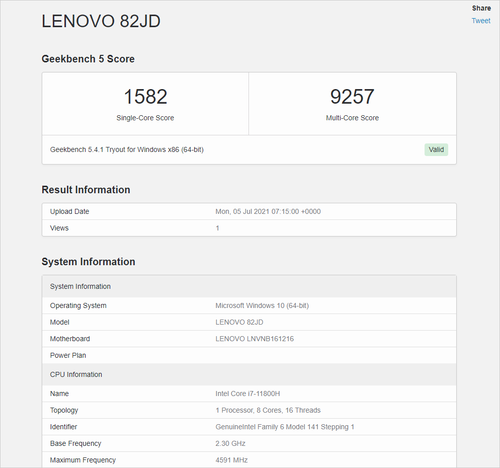Click the Identifier row label
The height and width of the screenshot is (468, 500).
tap(63, 427)
